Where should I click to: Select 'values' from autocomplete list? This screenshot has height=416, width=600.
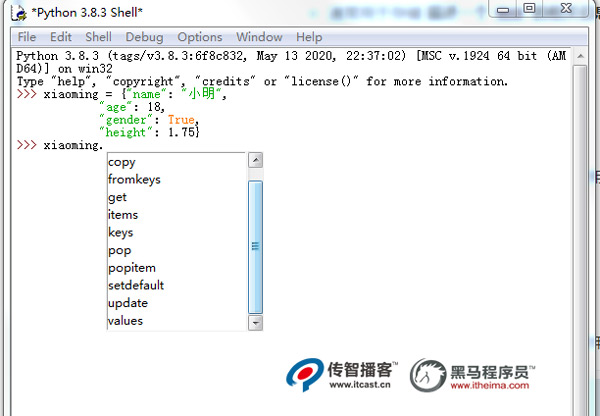click(x=126, y=321)
